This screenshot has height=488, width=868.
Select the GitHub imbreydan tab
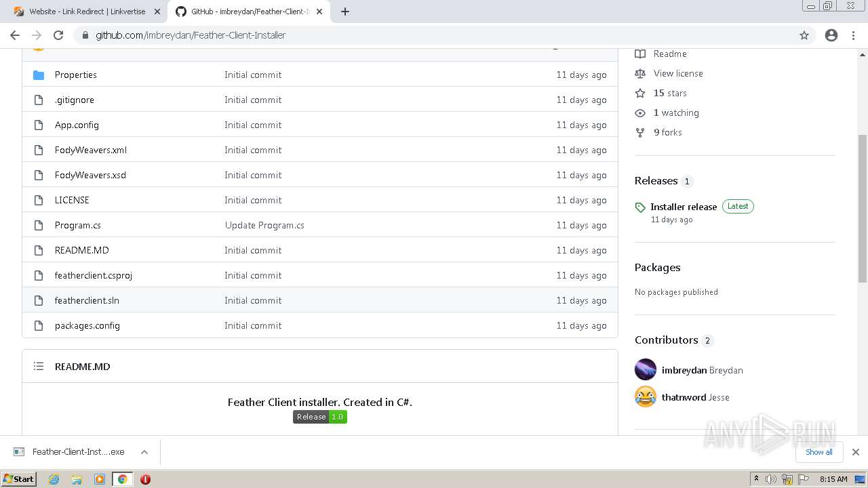pyautogui.click(x=250, y=12)
